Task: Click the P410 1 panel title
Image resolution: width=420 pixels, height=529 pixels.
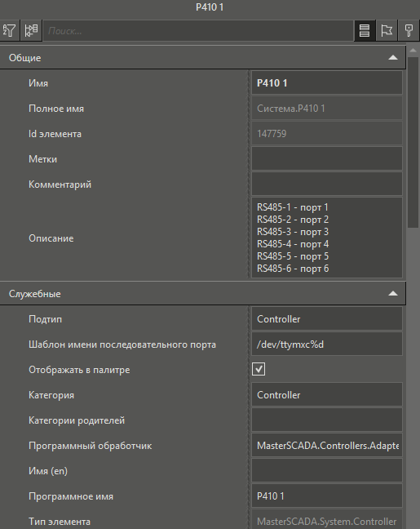Action: click(210, 7)
